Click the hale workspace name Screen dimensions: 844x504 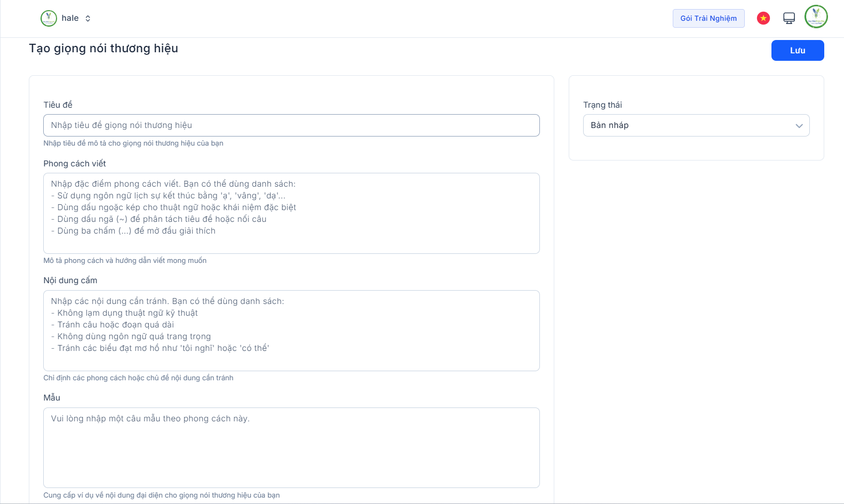pos(70,18)
